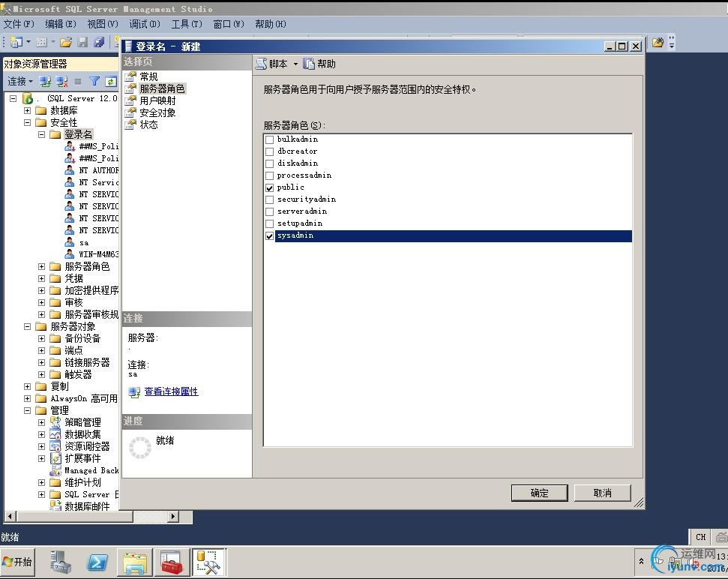Collapse the 服务器对象 tree node
The image size is (728, 579).
pos(28,326)
